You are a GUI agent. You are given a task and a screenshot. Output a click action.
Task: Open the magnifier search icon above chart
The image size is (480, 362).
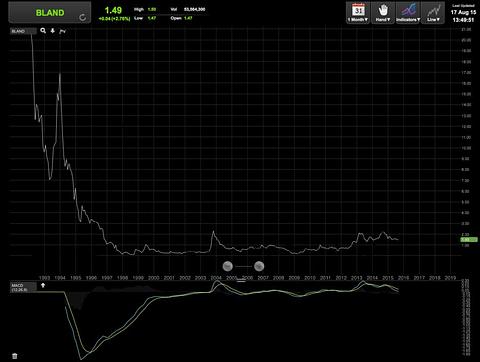(43, 31)
